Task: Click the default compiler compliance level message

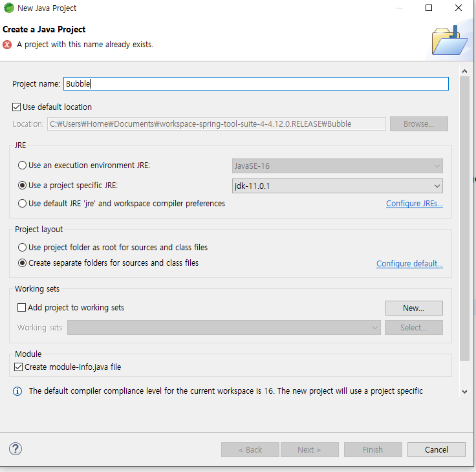Action: click(x=226, y=391)
